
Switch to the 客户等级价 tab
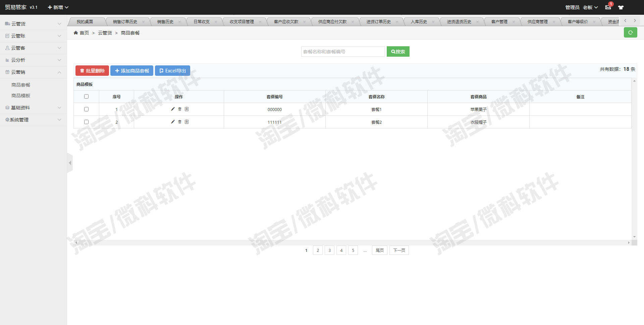[578, 22]
